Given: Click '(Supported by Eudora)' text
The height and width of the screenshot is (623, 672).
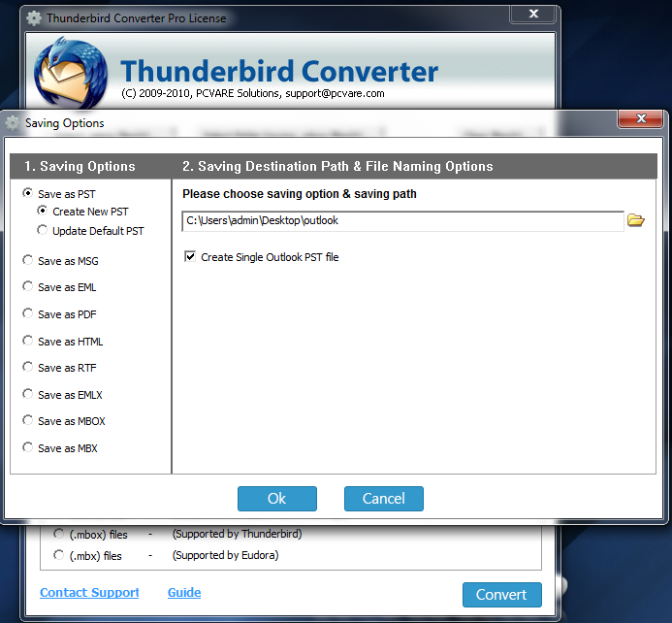Looking at the screenshot, I should pyautogui.click(x=225, y=555).
